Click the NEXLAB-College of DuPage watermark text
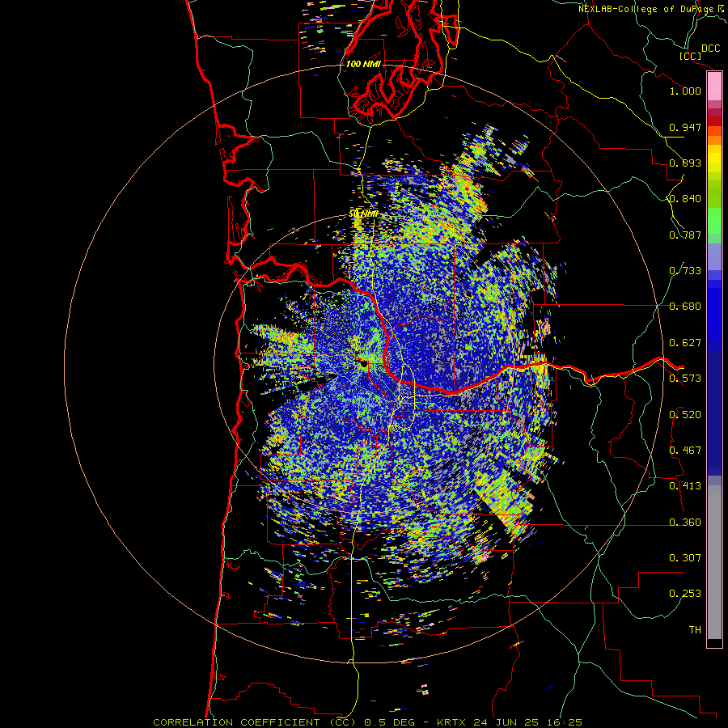This screenshot has width=728, height=728. 653,9
